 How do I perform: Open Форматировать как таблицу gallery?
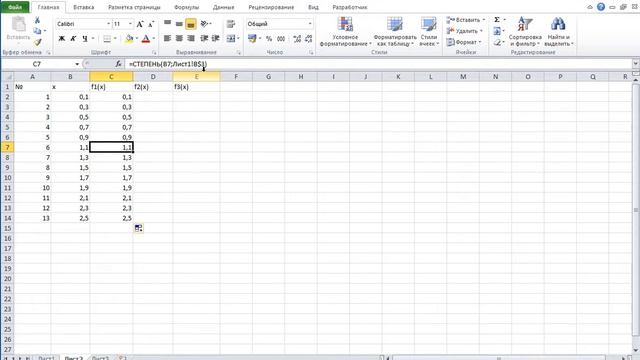coord(395,32)
